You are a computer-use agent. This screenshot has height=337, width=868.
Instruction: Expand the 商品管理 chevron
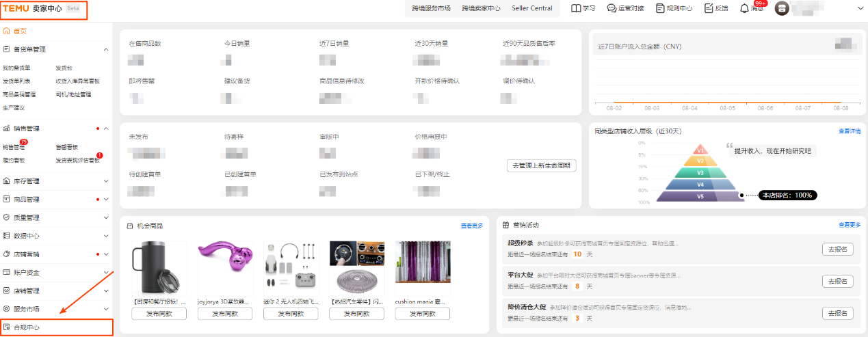click(x=106, y=200)
